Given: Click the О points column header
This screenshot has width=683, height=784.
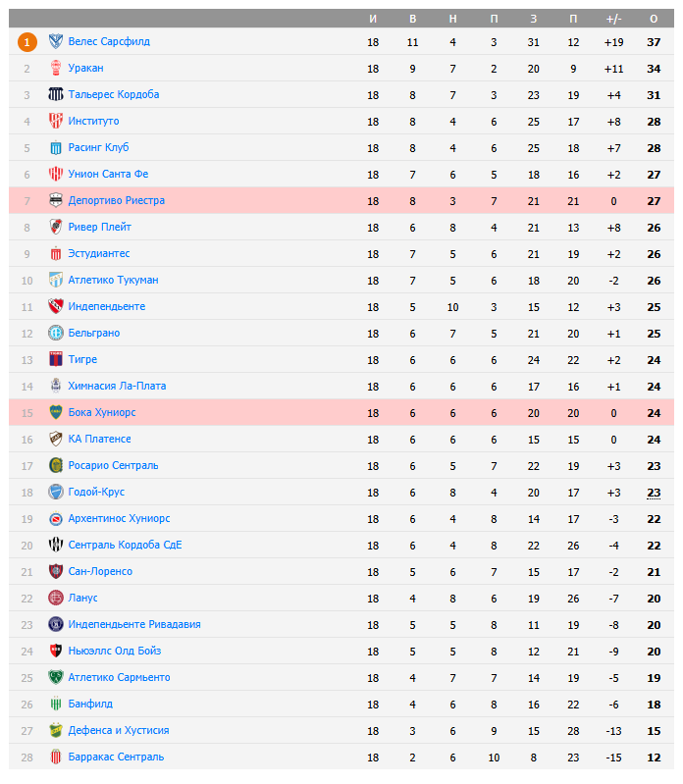Looking at the screenshot, I should pyautogui.click(x=654, y=19).
